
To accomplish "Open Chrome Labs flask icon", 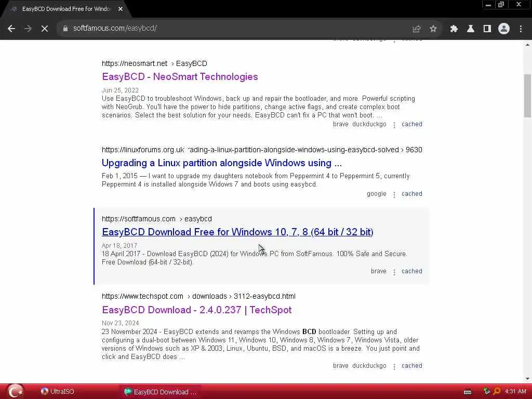I will point(470,29).
